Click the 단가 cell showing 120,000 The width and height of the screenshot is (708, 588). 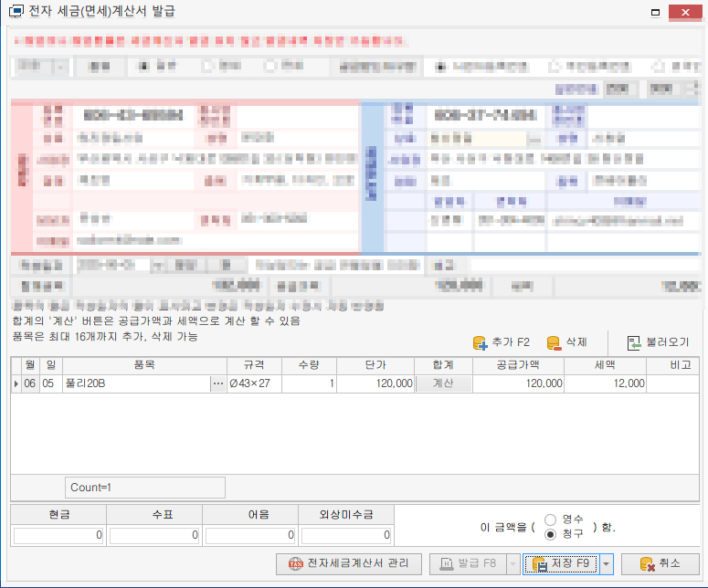click(x=376, y=384)
